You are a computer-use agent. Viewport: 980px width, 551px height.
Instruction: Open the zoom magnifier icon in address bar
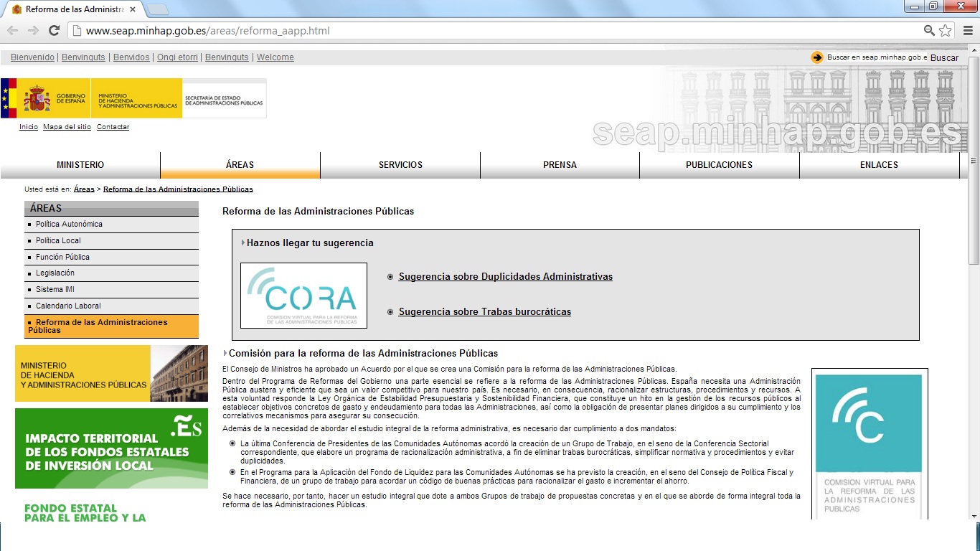(929, 30)
